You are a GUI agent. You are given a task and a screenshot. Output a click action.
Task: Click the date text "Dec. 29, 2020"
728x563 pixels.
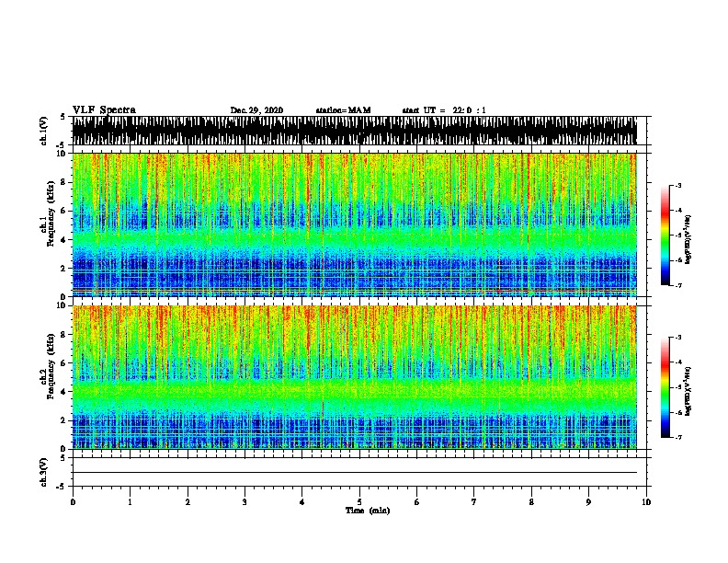(256, 110)
